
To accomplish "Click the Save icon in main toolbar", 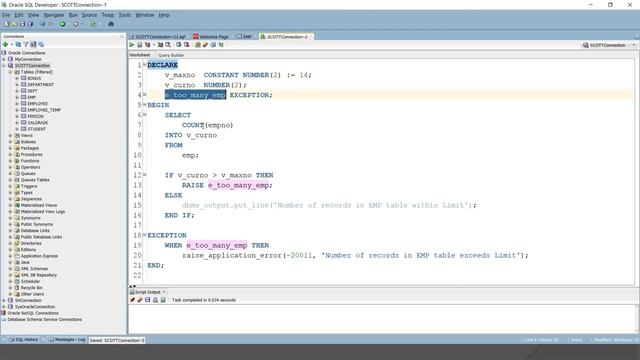I will tap(22, 24).
